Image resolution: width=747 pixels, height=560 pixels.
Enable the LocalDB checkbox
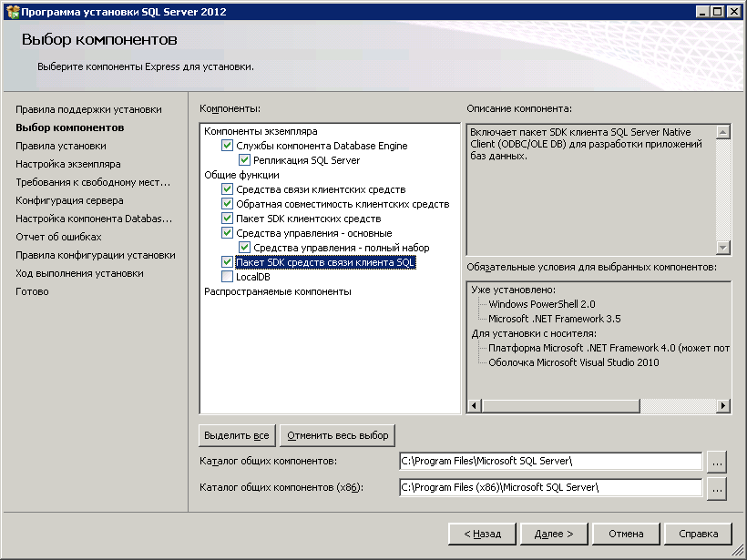click(227, 277)
